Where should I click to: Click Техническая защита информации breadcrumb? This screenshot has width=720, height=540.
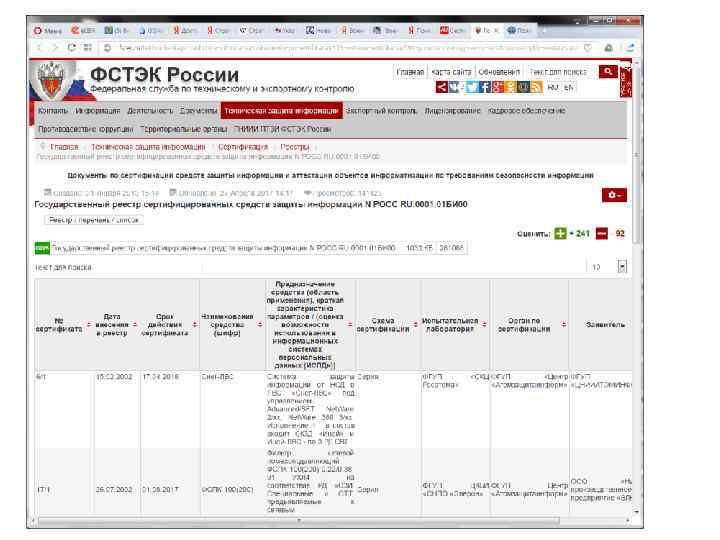tap(148, 146)
